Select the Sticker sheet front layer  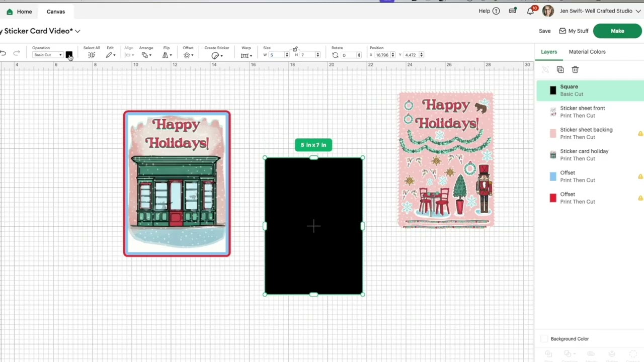pos(590,112)
